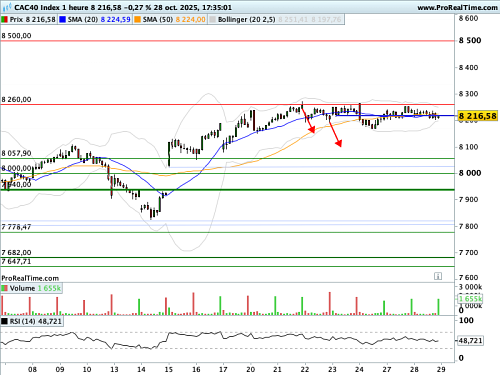Click the blue SMA (20) color swatch
Screen dimensions: 500x375
pyautogui.click(x=62, y=20)
